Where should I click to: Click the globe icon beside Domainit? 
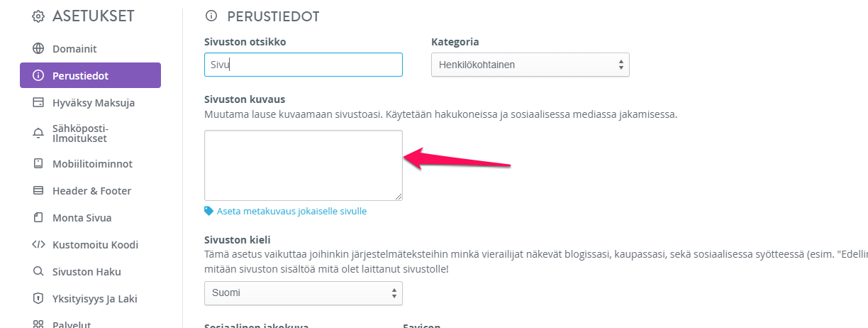tap(38, 49)
